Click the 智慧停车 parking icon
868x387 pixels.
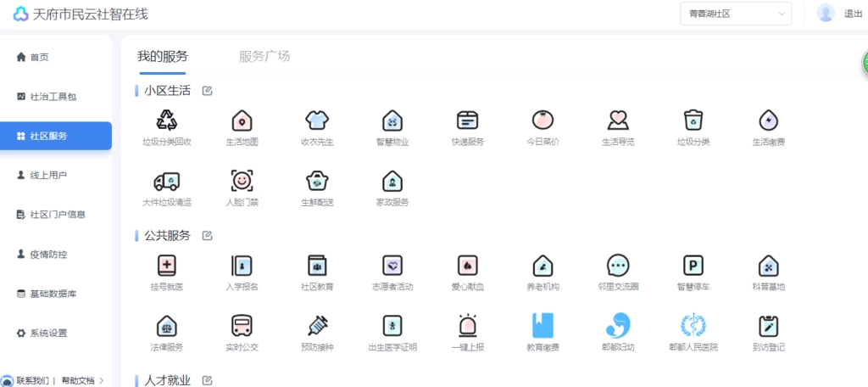pos(693,266)
